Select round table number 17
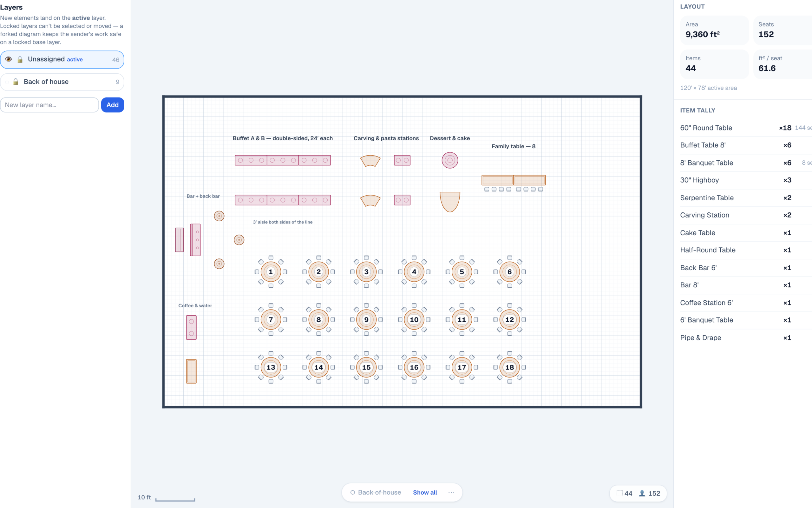The image size is (812, 508). tap(462, 367)
